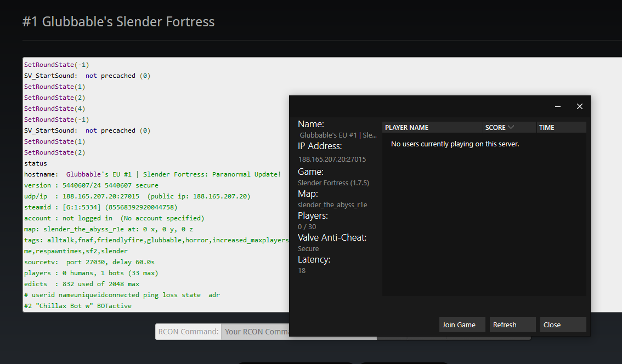Click the udp/ip console line
This screenshot has height=364, width=622.
coord(137,196)
